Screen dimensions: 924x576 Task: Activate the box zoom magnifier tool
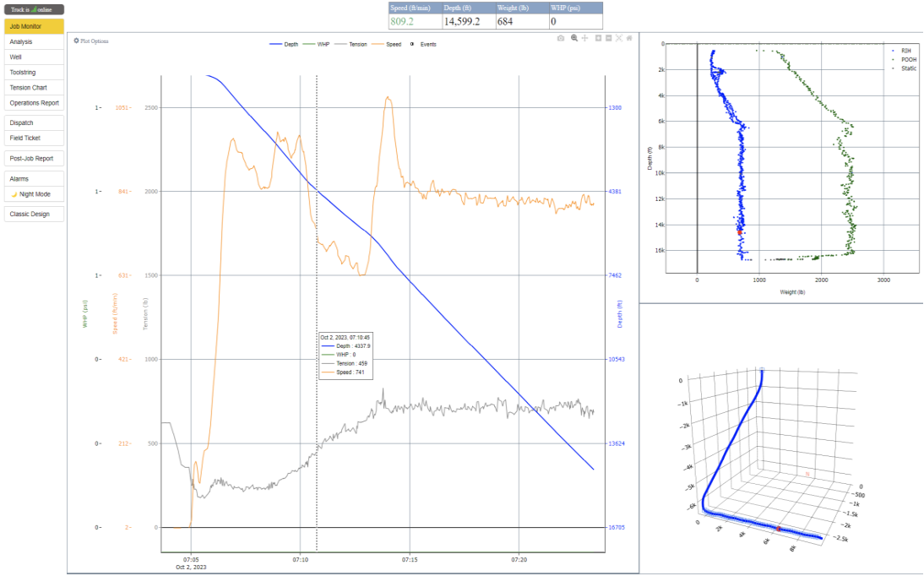tap(573, 38)
